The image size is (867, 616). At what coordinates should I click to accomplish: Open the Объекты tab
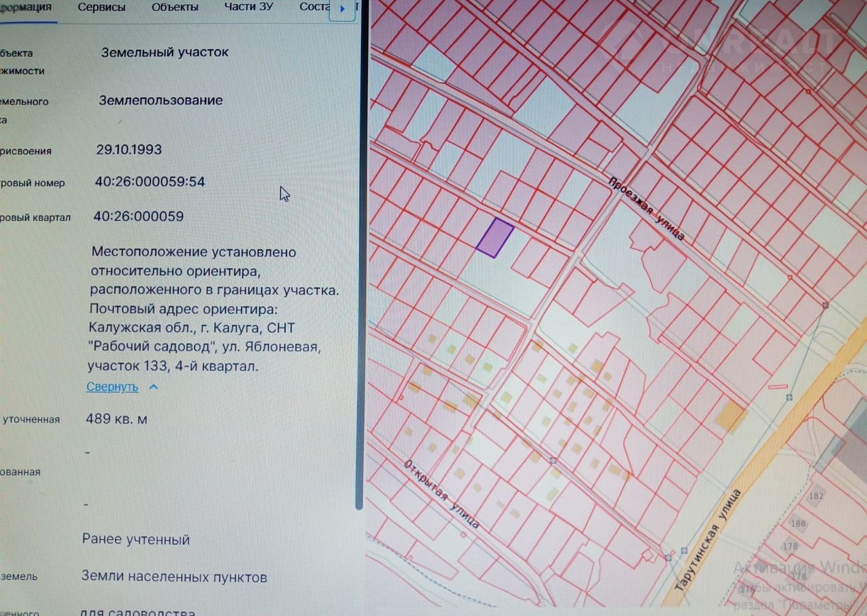tap(175, 7)
